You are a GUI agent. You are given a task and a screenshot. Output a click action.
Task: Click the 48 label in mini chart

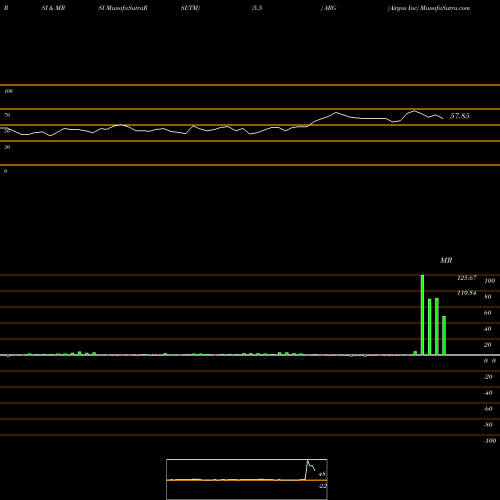[x=322, y=474]
